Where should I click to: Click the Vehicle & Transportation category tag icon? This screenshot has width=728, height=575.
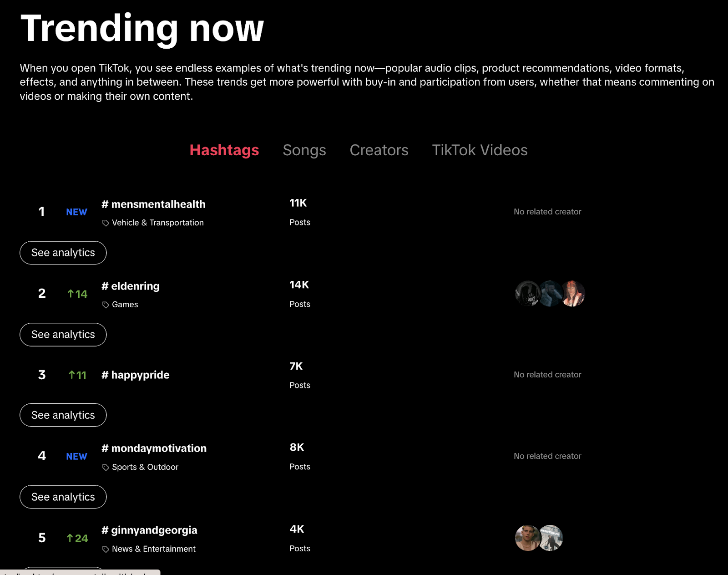pyautogui.click(x=106, y=223)
